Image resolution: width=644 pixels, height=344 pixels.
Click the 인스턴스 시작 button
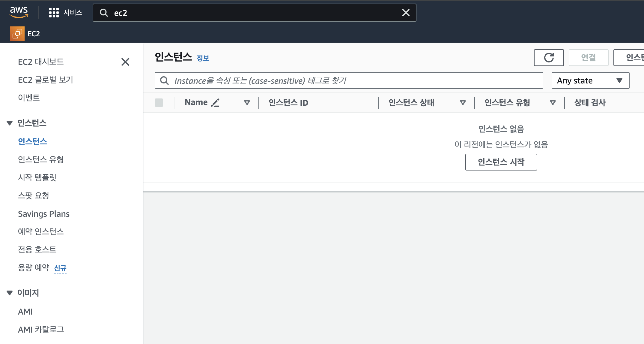click(x=501, y=162)
